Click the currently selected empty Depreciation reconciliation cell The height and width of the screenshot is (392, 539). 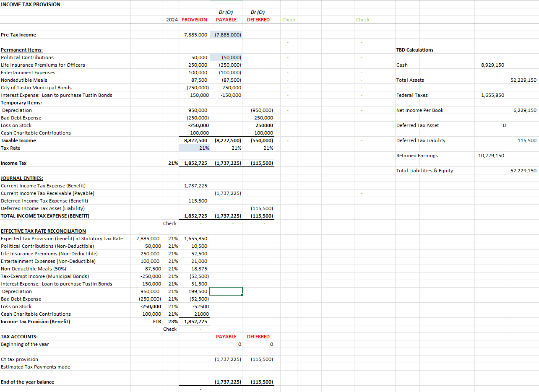(x=226, y=291)
